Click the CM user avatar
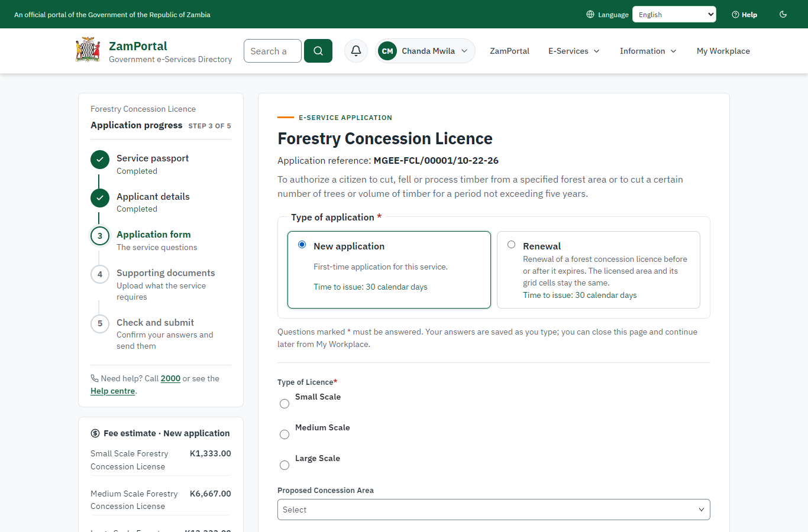 (x=387, y=51)
